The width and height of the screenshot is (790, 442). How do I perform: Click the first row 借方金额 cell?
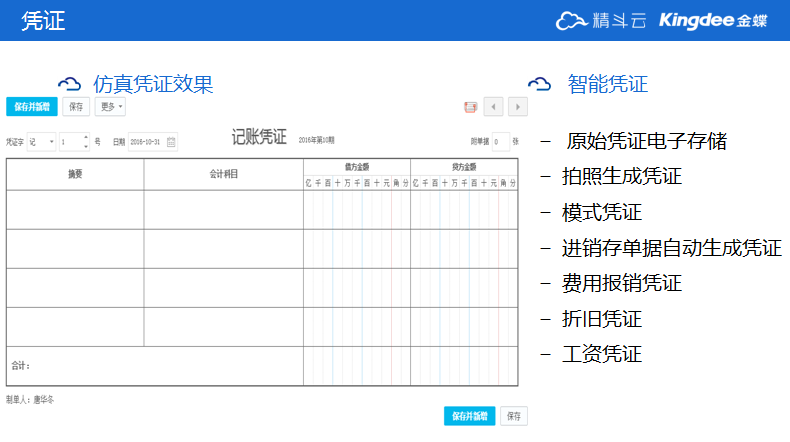(357, 210)
